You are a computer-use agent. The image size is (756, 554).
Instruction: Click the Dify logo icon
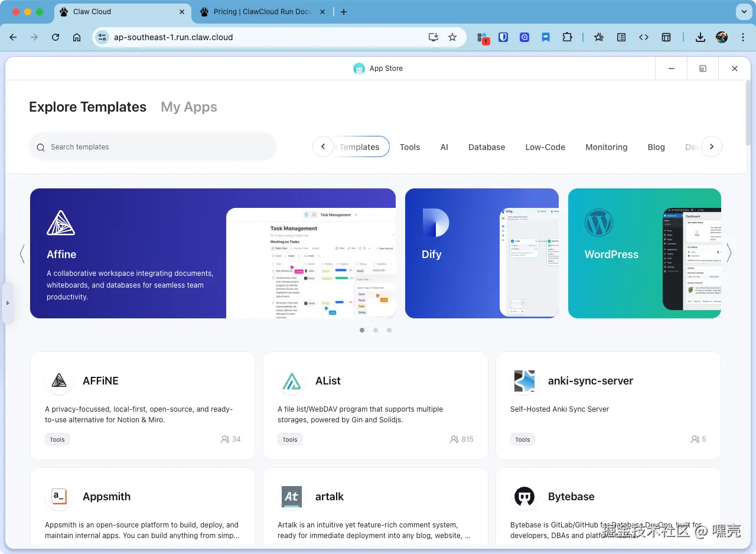435,224
